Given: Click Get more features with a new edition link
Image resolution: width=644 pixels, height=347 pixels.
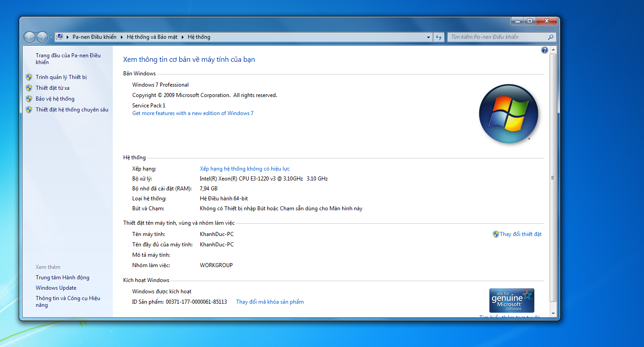Looking at the screenshot, I should pyautogui.click(x=193, y=113).
